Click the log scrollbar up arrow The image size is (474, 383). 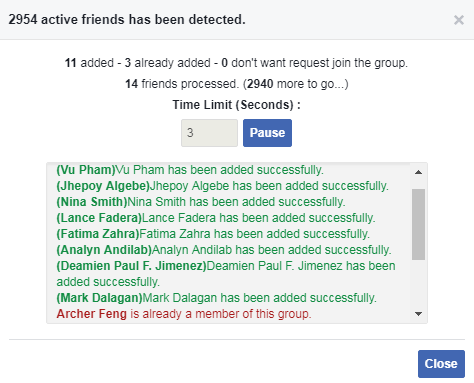[x=418, y=172]
